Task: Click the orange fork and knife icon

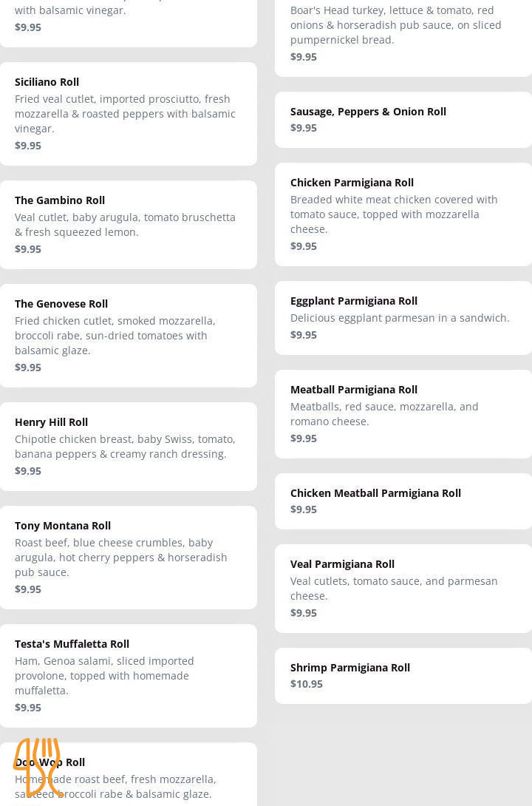Action: [x=38, y=767]
